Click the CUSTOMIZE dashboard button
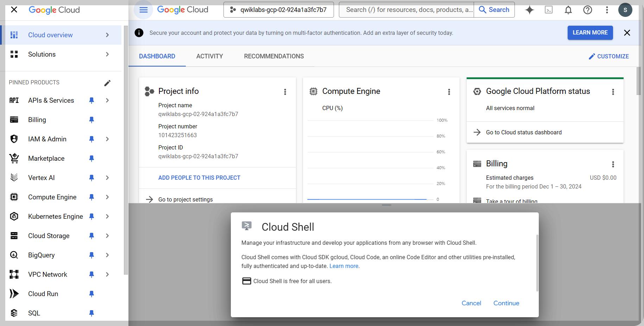 click(x=608, y=56)
